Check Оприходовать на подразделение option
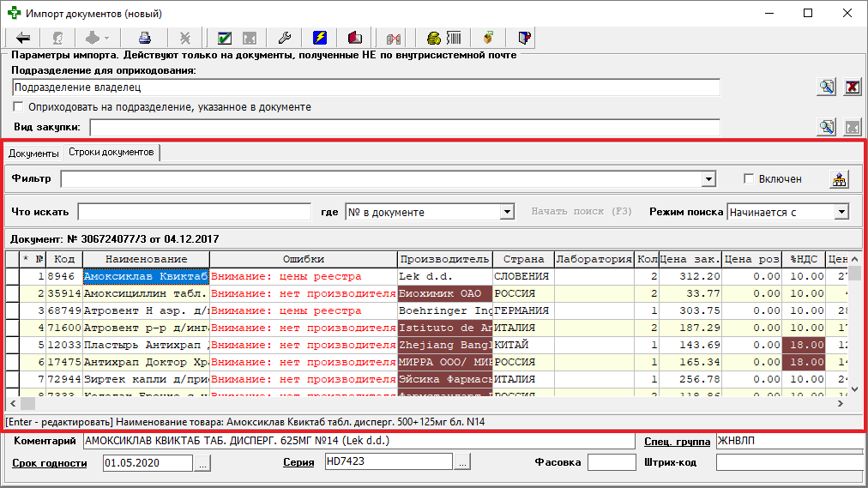 (x=19, y=107)
